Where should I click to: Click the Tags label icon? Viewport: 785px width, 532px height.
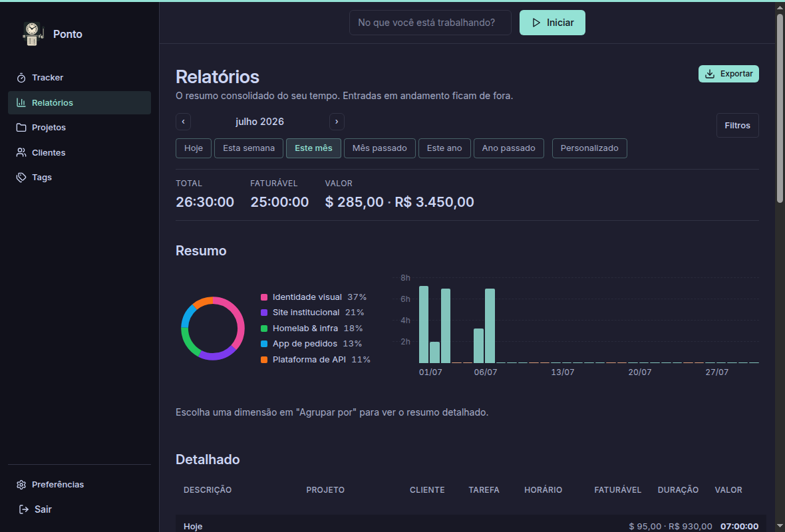click(21, 177)
